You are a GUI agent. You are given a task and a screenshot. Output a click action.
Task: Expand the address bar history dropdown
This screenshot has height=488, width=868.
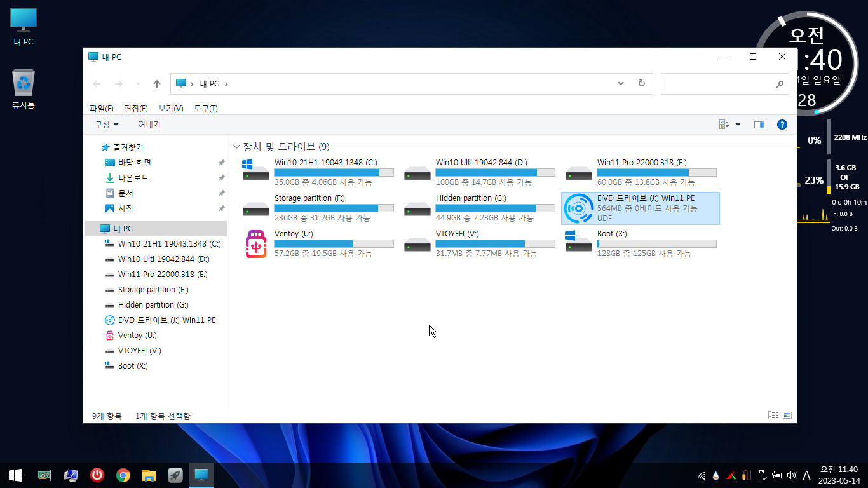pos(621,83)
